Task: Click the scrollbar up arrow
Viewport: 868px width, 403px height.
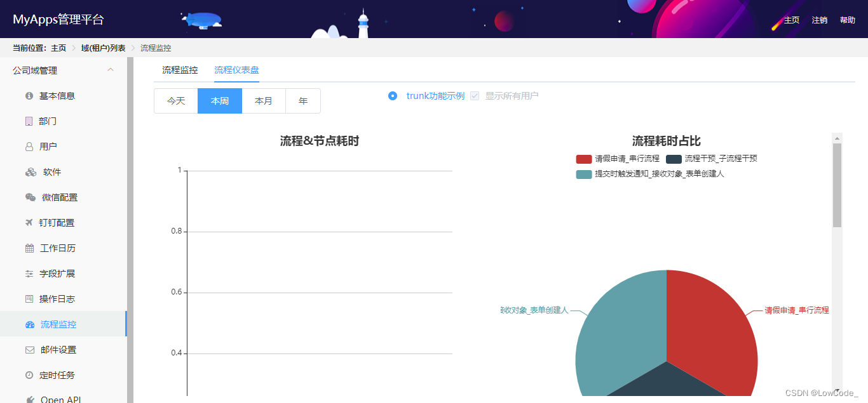Action: tap(837, 138)
